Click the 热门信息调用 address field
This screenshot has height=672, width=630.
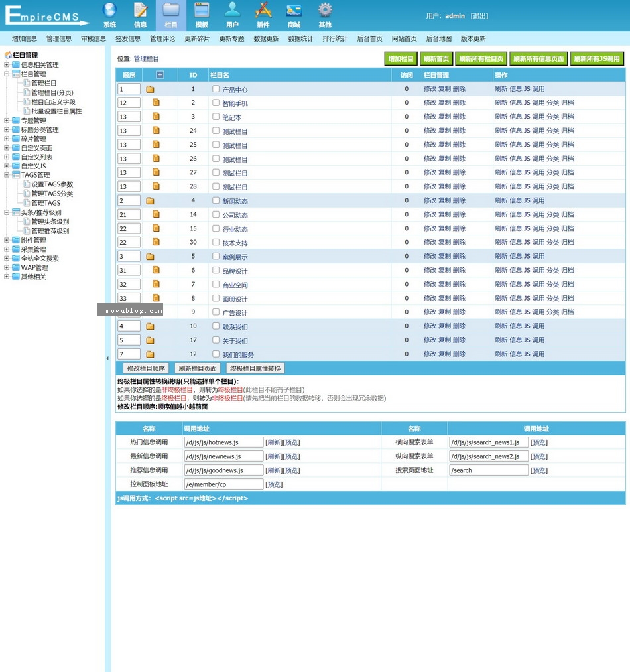click(223, 442)
